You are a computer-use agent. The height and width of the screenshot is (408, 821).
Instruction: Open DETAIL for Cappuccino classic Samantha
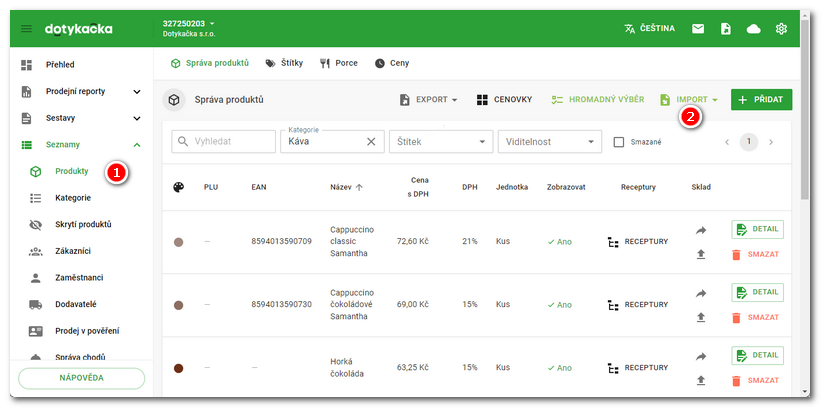click(x=758, y=229)
